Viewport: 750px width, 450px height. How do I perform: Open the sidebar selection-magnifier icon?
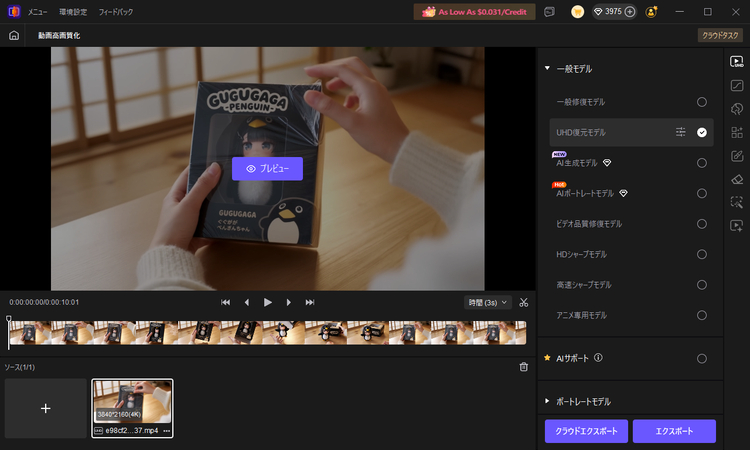737,202
